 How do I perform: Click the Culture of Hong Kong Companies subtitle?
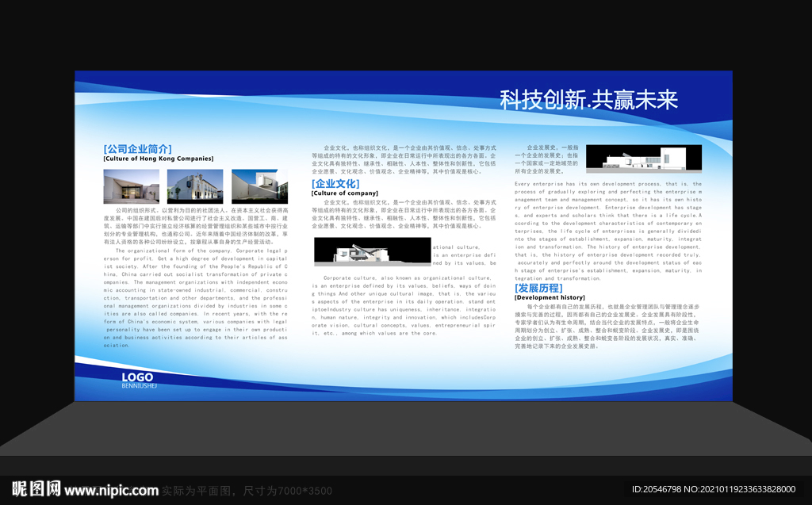point(159,158)
